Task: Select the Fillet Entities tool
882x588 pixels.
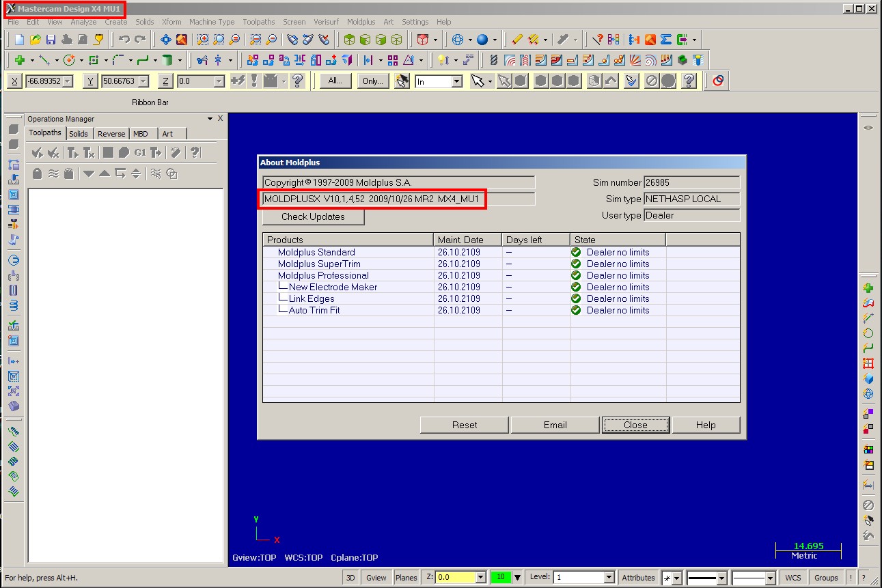Action: pyautogui.click(x=119, y=60)
